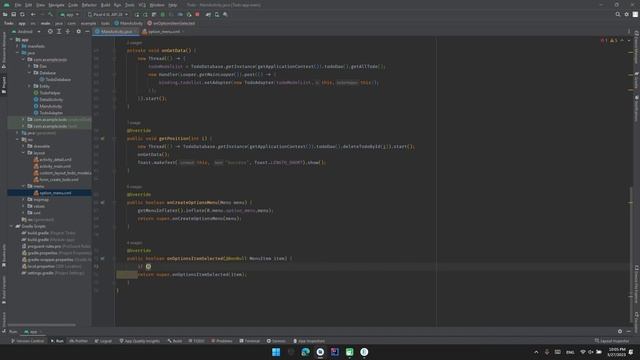Open Search Everywhere magnifier at top right
Image resolution: width=640 pixels, height=360 pixels.
pos(618,14)
